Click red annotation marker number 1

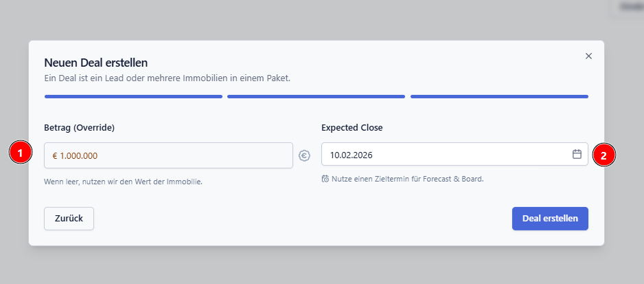point(21,153)
